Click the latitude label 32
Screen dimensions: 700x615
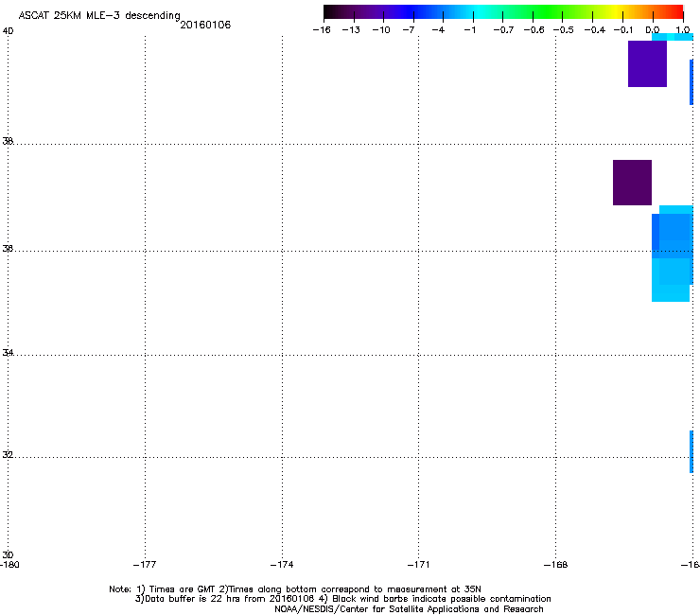(8, 455)
